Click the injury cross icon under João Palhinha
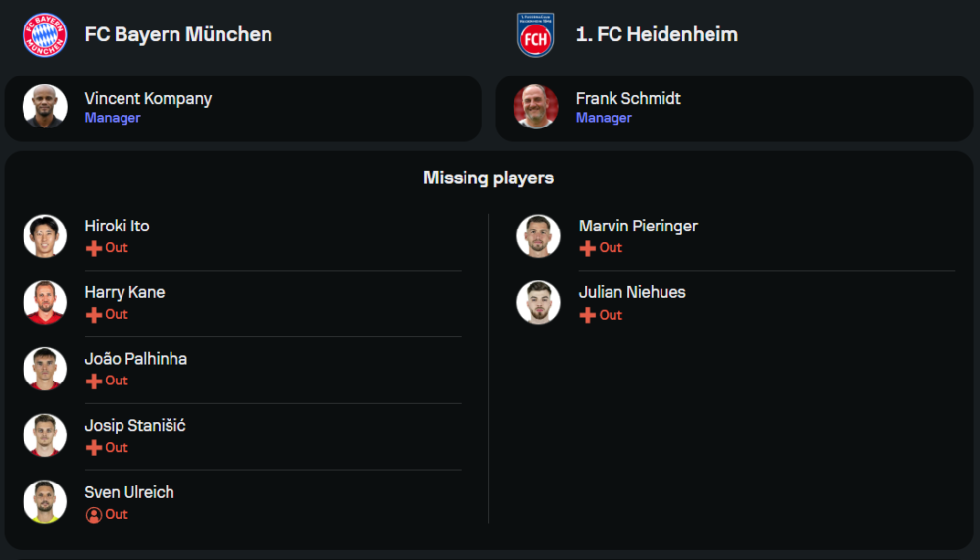 94,381
